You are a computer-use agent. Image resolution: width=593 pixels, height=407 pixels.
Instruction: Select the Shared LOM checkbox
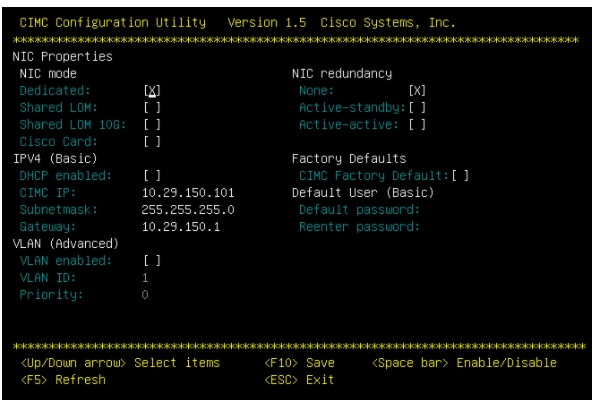152,108
